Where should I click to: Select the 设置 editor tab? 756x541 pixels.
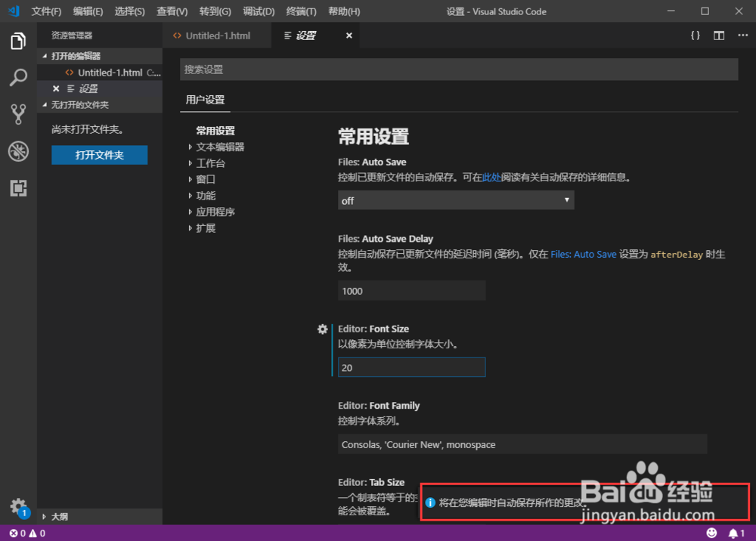[315, 36]
